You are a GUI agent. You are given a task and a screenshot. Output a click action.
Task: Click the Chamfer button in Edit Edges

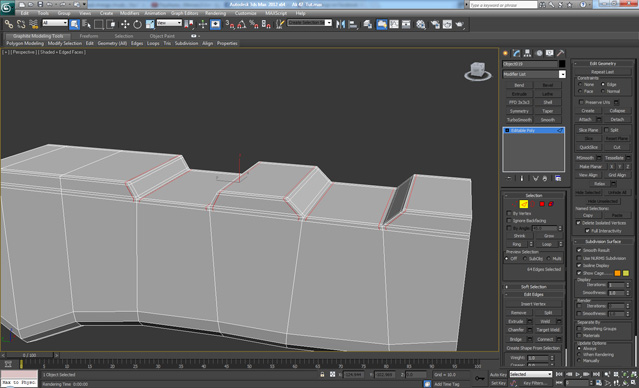[516, 330]
